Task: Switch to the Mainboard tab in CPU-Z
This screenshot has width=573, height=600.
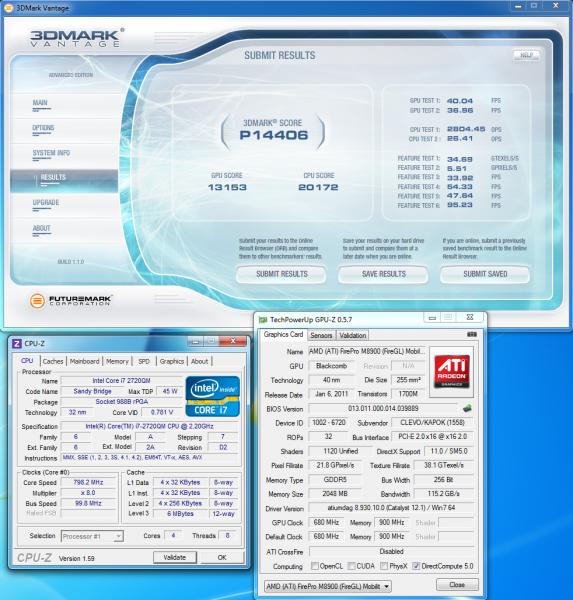Action: (85, 361)
